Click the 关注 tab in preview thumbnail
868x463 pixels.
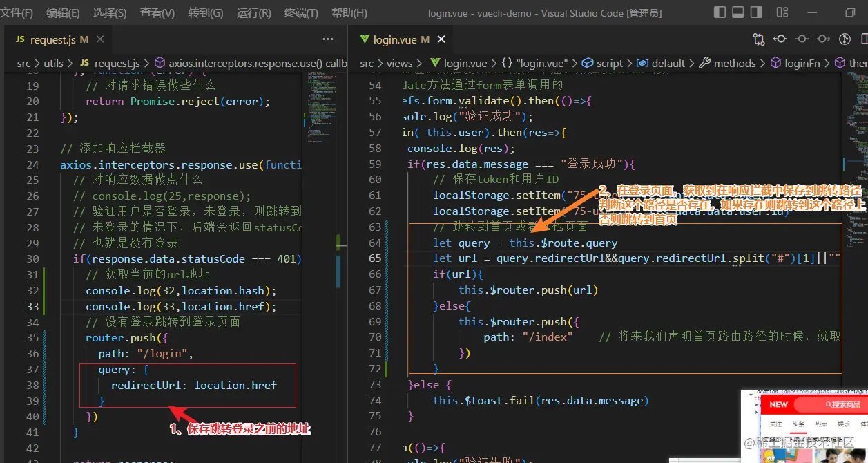775,424
